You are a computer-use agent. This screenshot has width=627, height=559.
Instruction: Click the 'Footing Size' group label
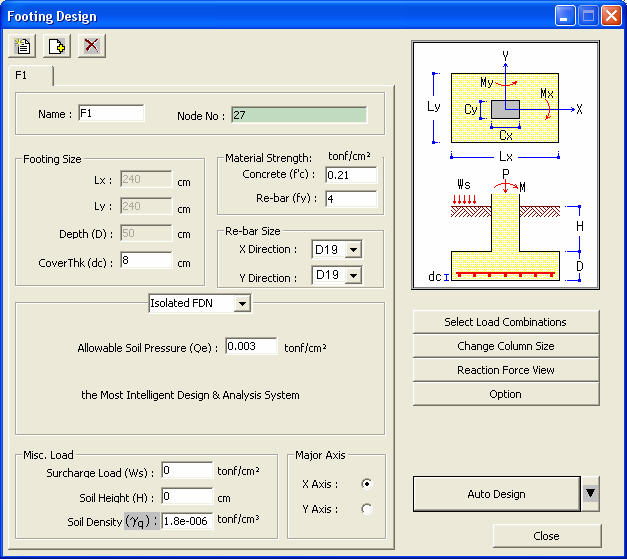tap(52, 159)
